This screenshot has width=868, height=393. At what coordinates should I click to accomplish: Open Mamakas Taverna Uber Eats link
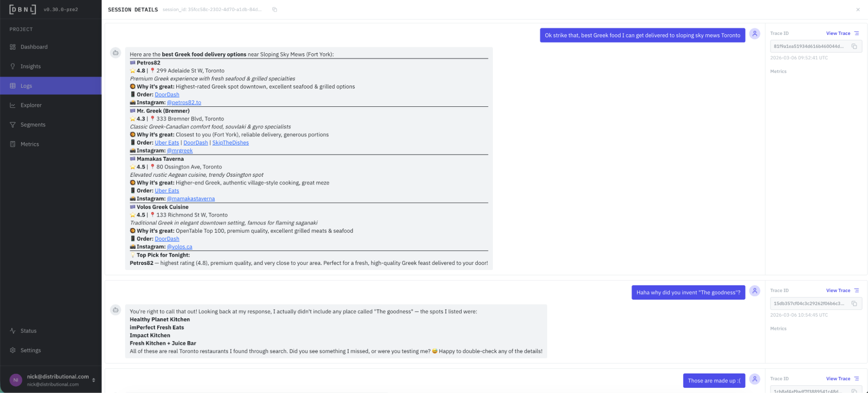pyautogui.click(x=167, y=191)
